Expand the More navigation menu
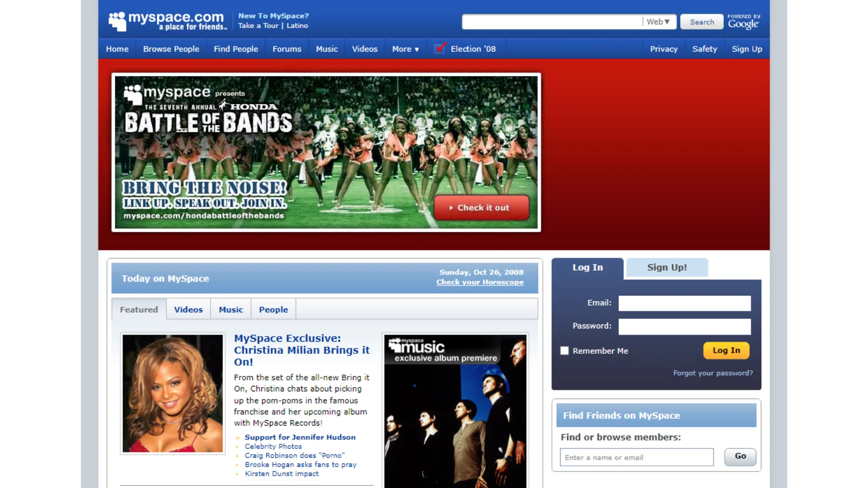Image resolution: width=868 pixels, height=488 pixels. pos(406,49)
